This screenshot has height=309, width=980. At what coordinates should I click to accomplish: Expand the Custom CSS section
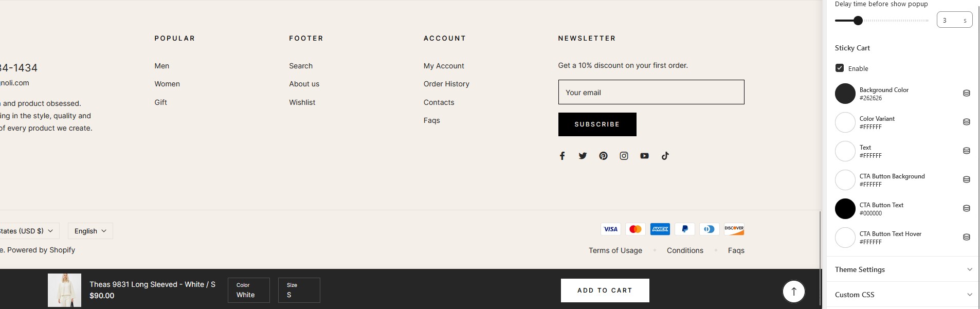click(903, 295)
